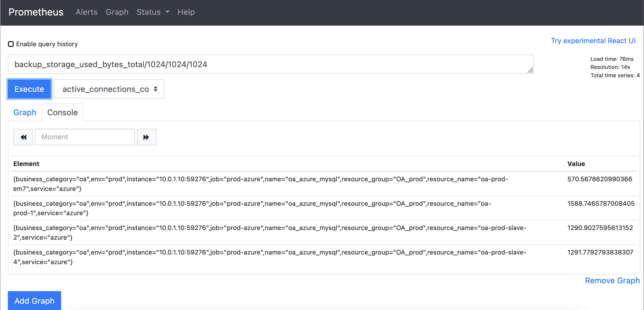Click the Prometheus logo icon
644x310 pixels.
[x=36, y=12]
